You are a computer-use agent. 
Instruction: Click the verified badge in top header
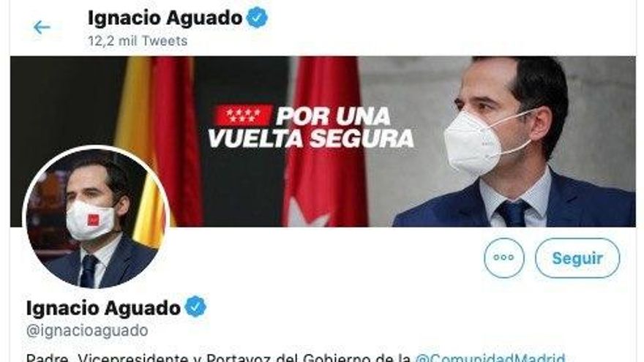pyautogui.click(x=257, y=18)
